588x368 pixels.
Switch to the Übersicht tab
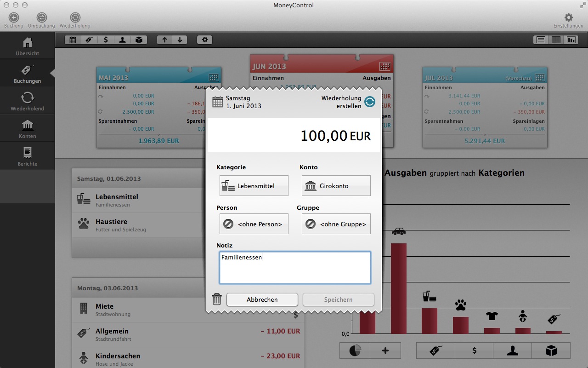[x=27, y=46]
